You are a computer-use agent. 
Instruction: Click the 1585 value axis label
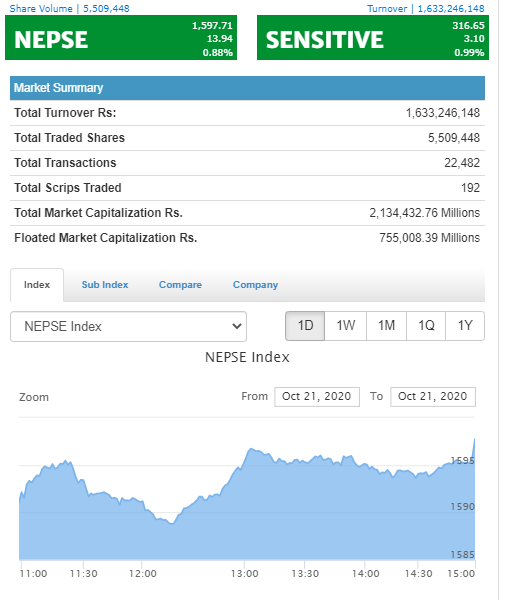tap(463, 555)
